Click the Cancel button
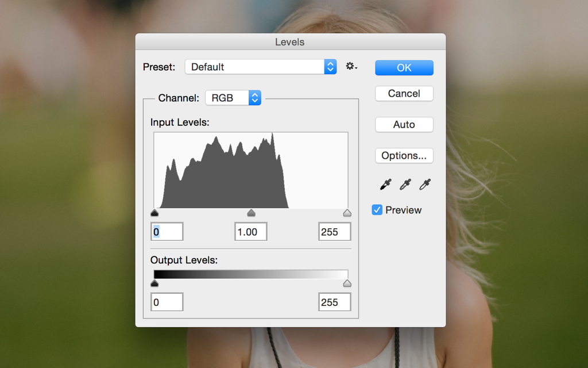 click(x=404, y=94)
